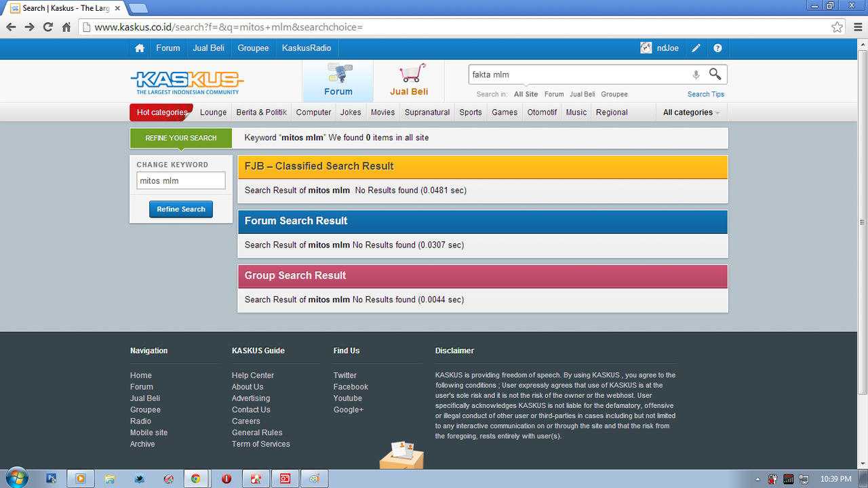This screenshot has width=868, height=488.
Task: Click the REFINE YOUR SEARCH green header
Action: pyautogui.click(x=181, y=138)
